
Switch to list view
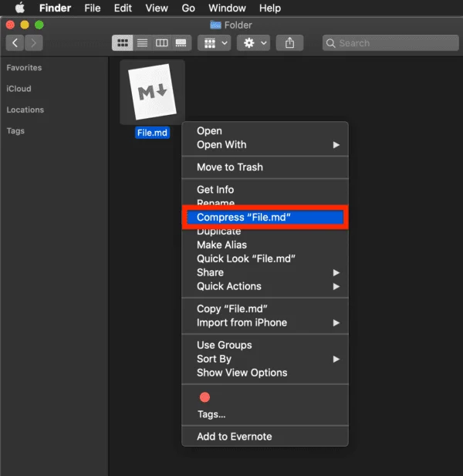(x=142, y=42)
